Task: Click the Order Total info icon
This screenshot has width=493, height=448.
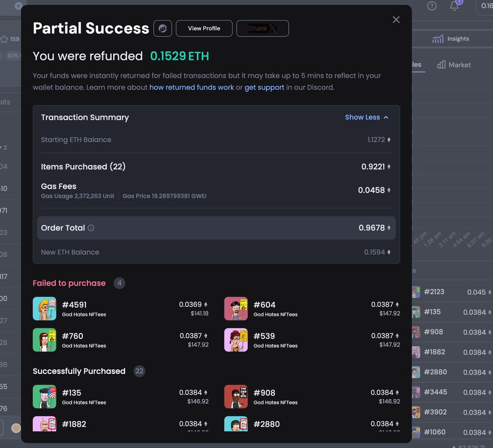Action: [x=91, y=228]
